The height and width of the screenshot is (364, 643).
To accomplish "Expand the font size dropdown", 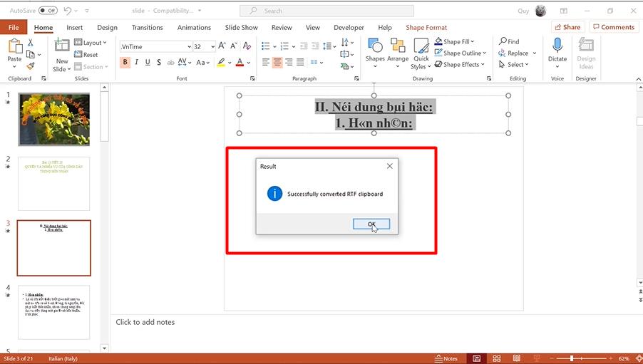I will coord(212,46).
